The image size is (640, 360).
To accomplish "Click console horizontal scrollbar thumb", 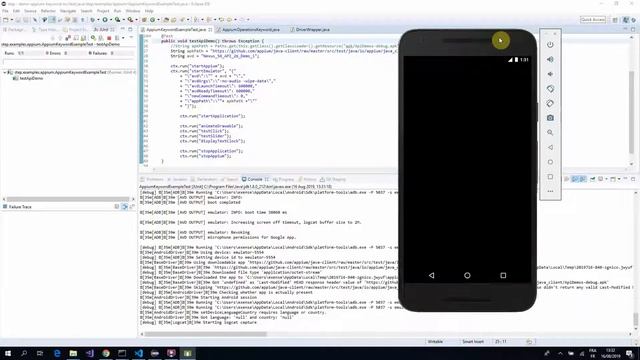I will tap(205, 334).
